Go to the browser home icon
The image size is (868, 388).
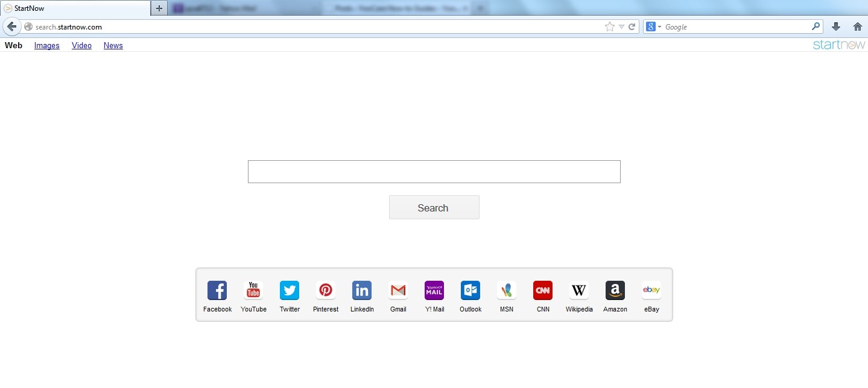(x=858, y=27)
